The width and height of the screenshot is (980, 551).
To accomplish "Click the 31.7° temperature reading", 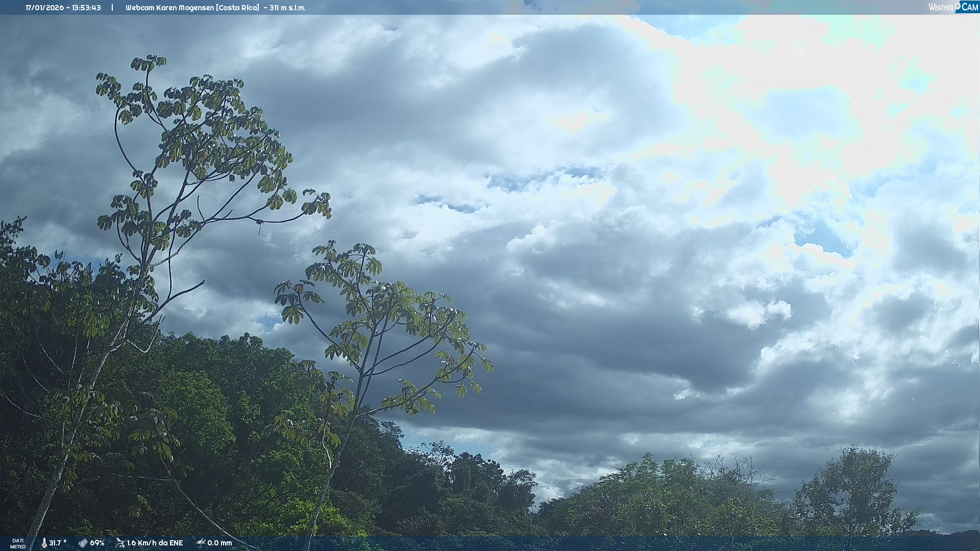I will pyautogui.click(x=58, y=543).
